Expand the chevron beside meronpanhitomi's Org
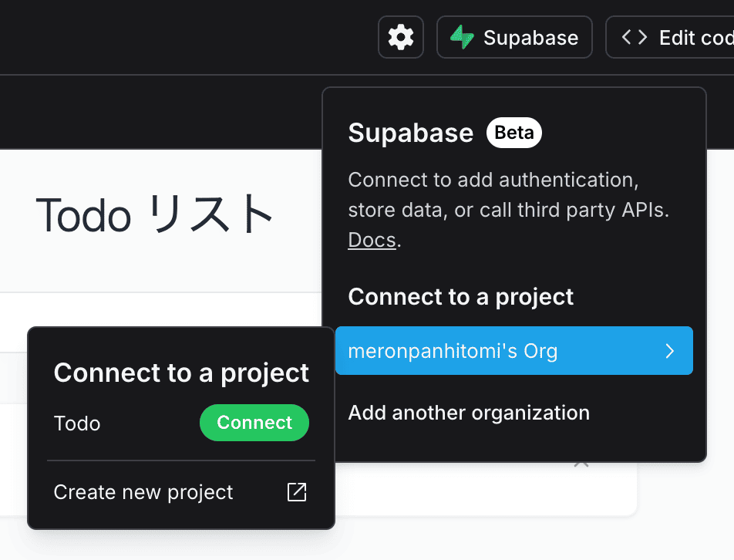Screen dimensions: 734x560 click(670, 351)
